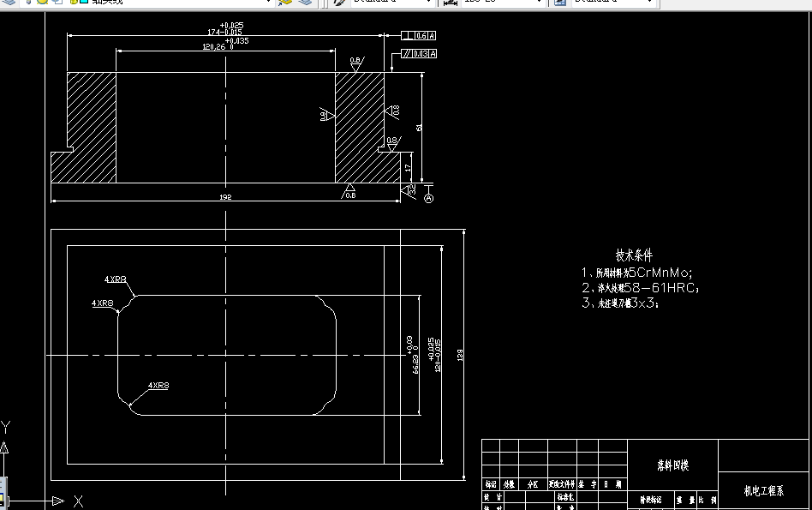Click the 处数 cell in title block
The image size is (812, 510).
tap(509, 484)
